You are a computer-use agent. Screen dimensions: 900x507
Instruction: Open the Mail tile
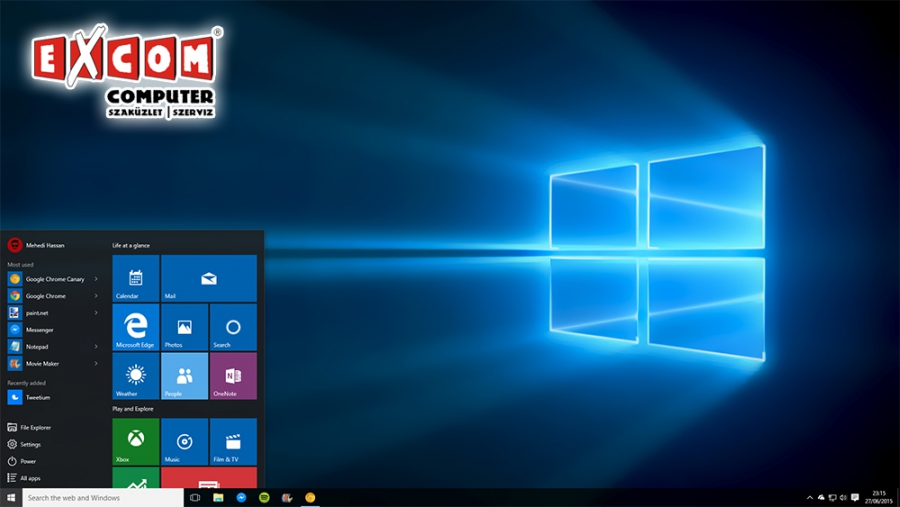[209, 278]
